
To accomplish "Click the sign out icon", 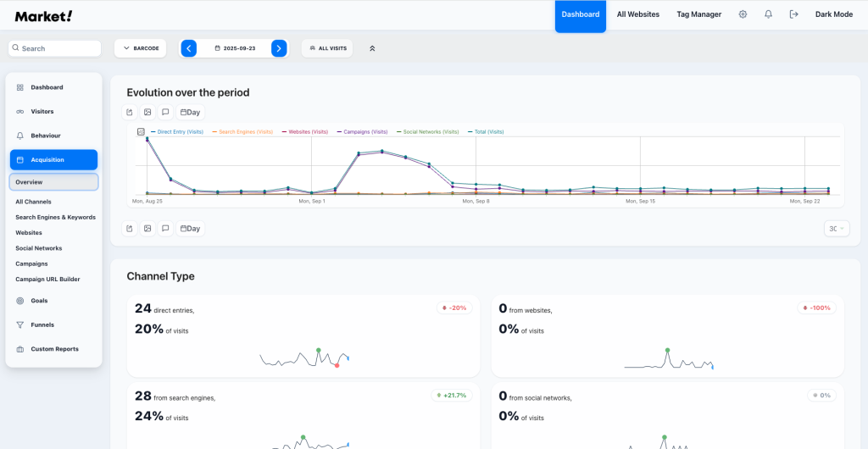I will (793, 14).
